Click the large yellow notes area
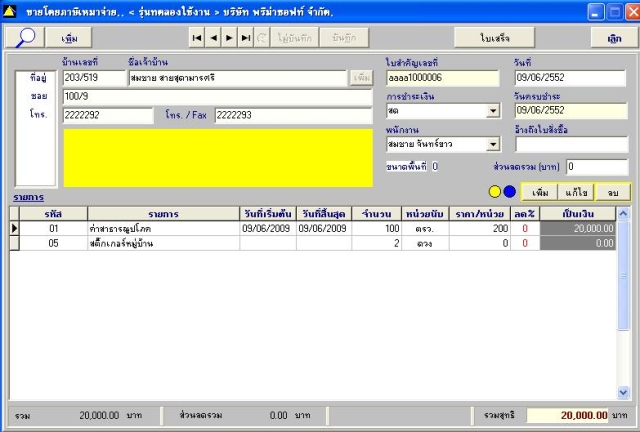The width and height of the screenshot is (640, 432). 218,158
